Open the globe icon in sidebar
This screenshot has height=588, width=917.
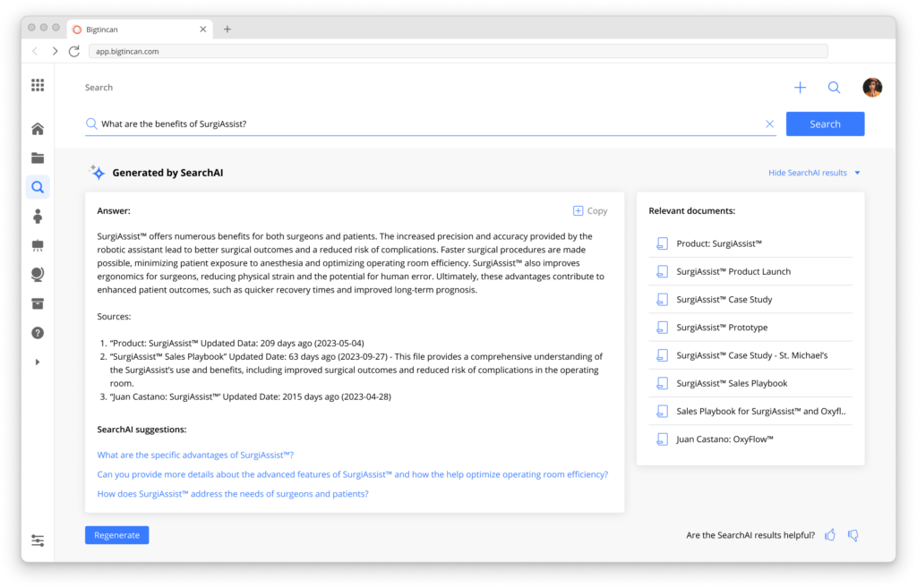point(38,274)
